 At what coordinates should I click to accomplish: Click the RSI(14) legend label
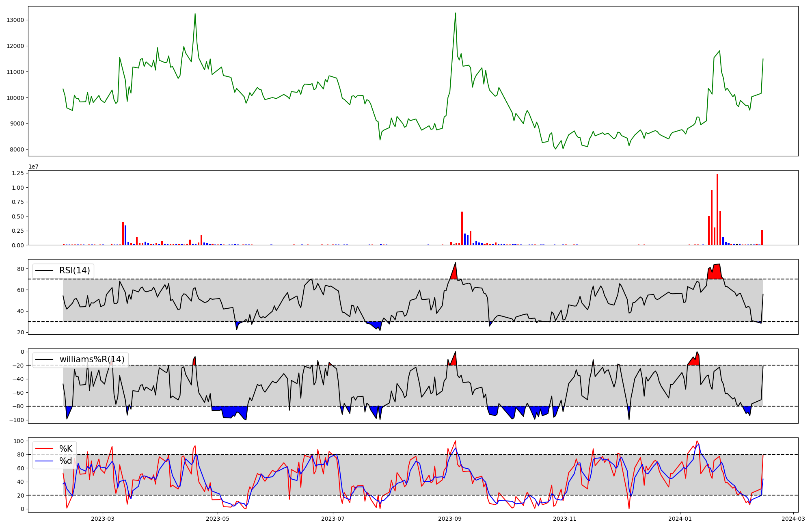[75, 270]
